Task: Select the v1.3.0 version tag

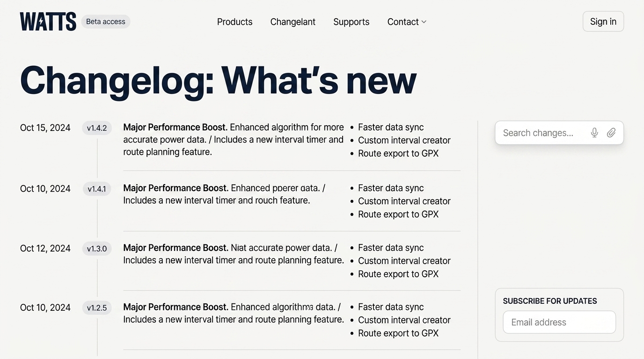Action: click(97, 249)
